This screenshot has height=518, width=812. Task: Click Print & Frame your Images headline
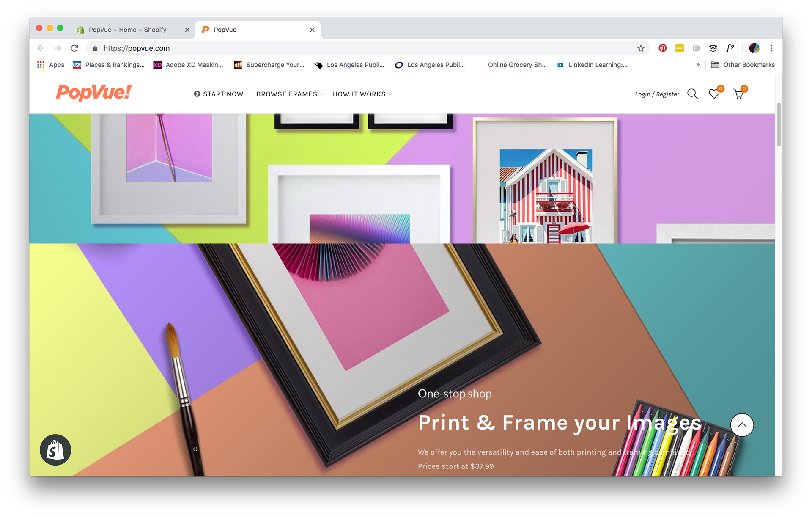[560, 422]
